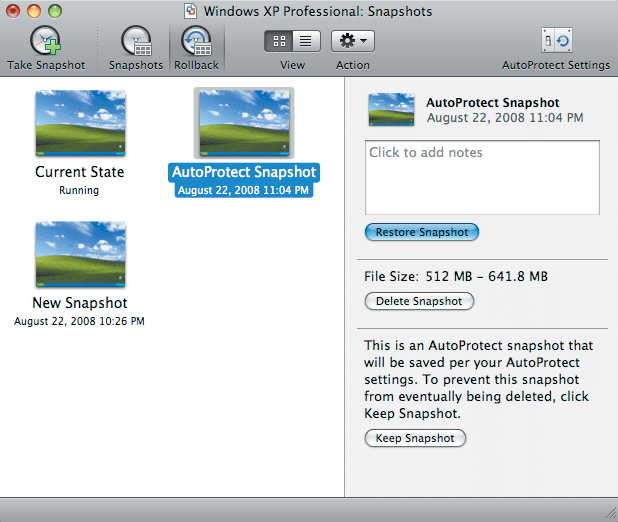This screenshot has width=618, height=522.
Task: Minimize the window with the yellow button
Action: 34,11
